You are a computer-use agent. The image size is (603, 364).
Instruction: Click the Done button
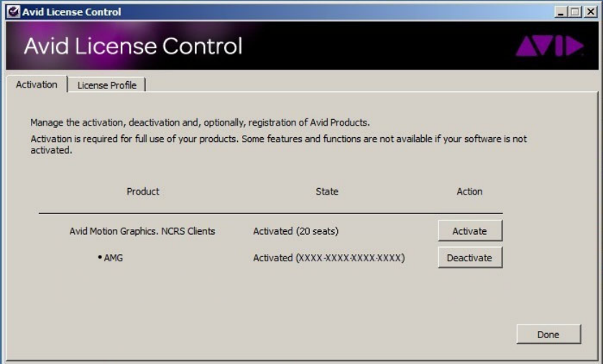[548, 335]
